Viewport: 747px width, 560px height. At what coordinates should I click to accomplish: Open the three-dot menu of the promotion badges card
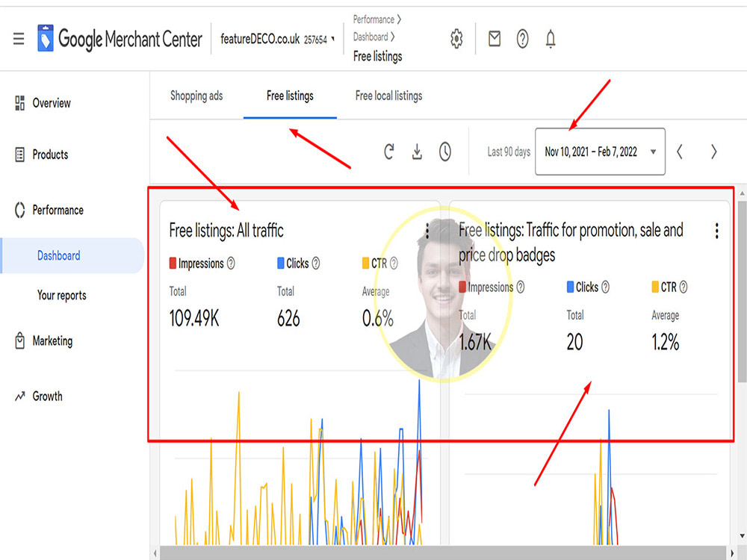point(717,231)
